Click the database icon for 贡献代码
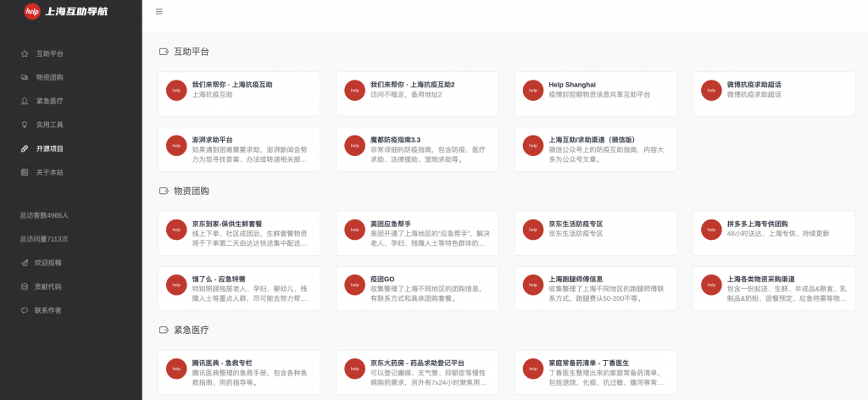This screenshot has height=400, width=868. tap(25, 286)
